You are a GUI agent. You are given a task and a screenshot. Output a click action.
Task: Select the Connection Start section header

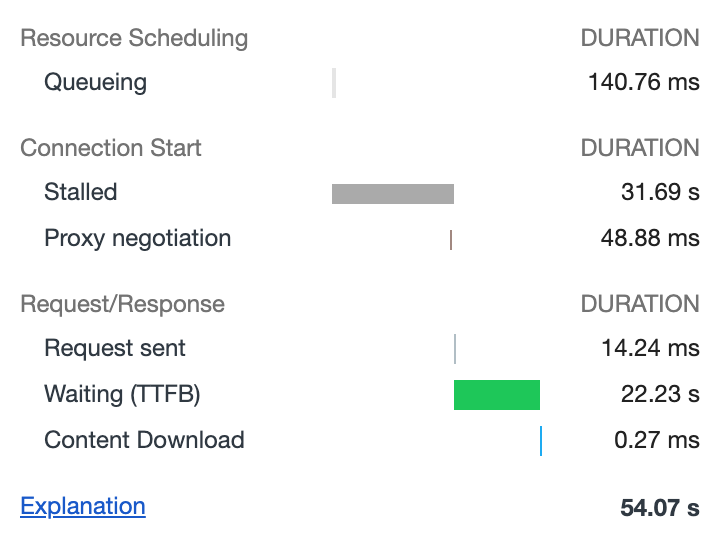click(111, 148)
